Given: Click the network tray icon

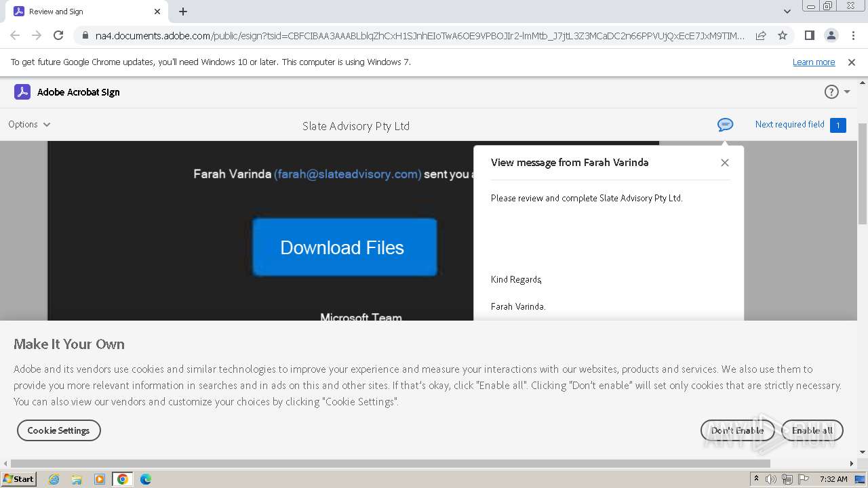Looking at the screenshot, I should tap(787, 479).
